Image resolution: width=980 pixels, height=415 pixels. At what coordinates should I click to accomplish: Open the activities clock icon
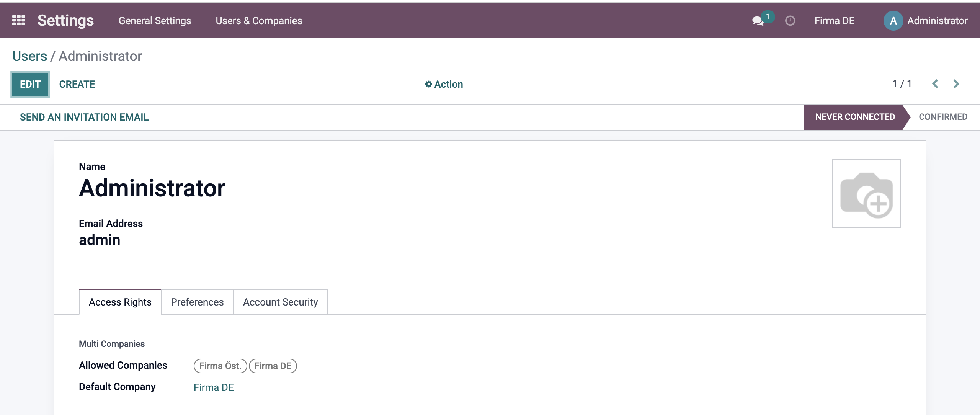point(790,21)
